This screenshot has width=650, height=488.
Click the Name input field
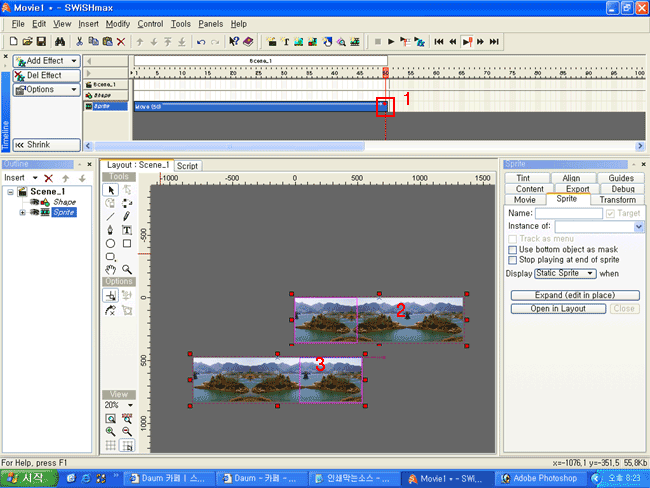point(568,213)
